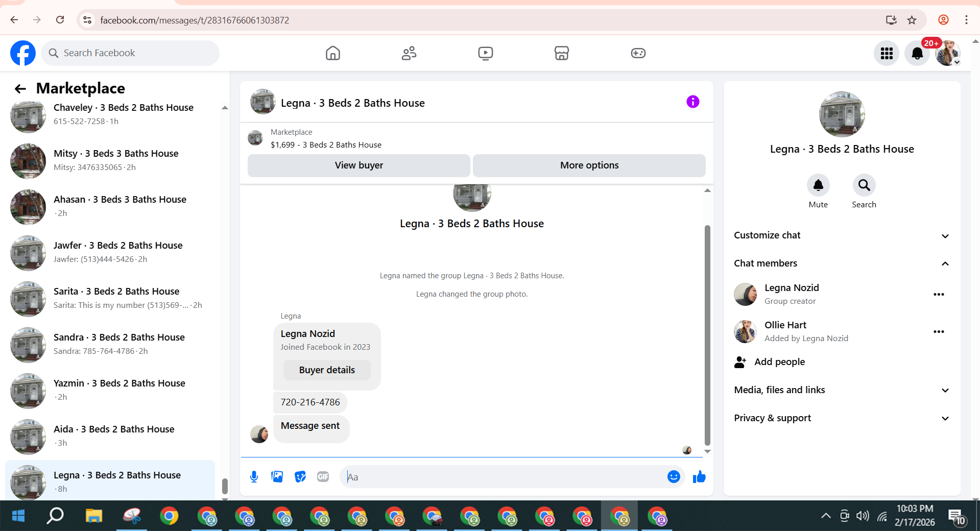Open the emoji picker smiley

pyautogui.click(x=674, y=477)
